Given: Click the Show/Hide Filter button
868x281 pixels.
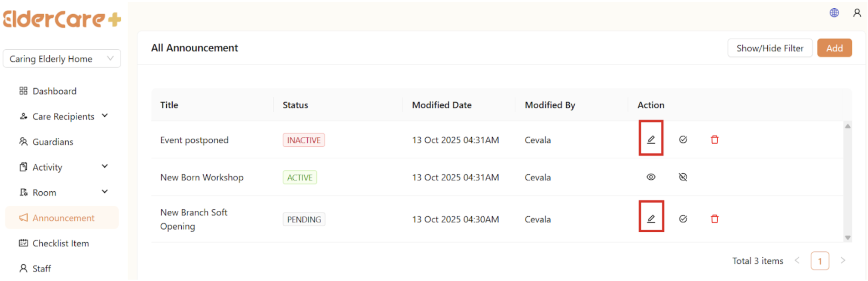Looking at the screenshot, I should pyautogui.click(x=769, y=48).
